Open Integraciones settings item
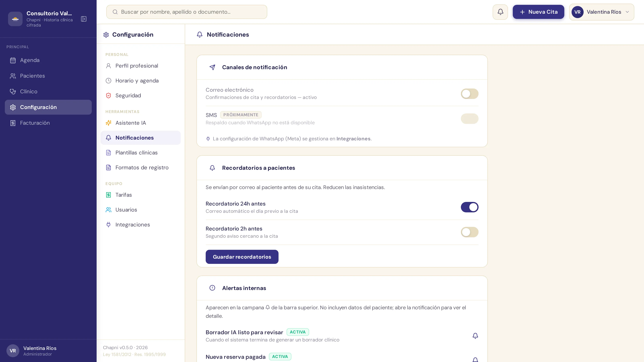 click(x=140, y=225)
